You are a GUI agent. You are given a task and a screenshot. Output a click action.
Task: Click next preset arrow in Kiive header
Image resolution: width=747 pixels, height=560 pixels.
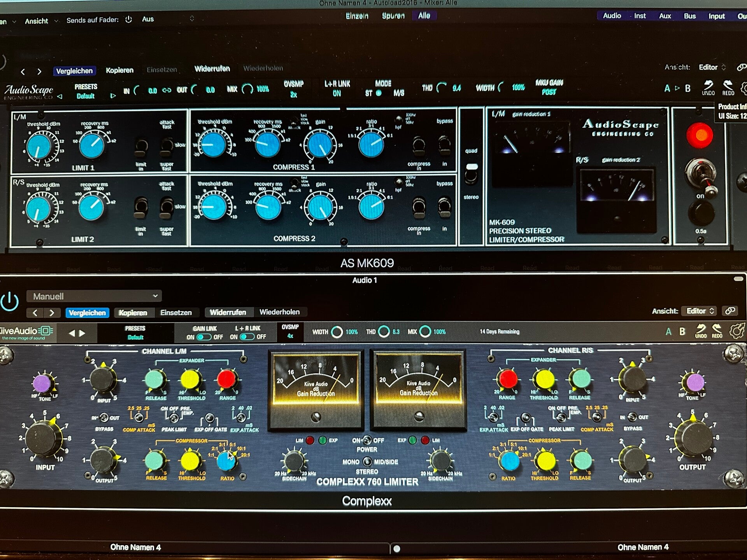(x=82, y=333)
